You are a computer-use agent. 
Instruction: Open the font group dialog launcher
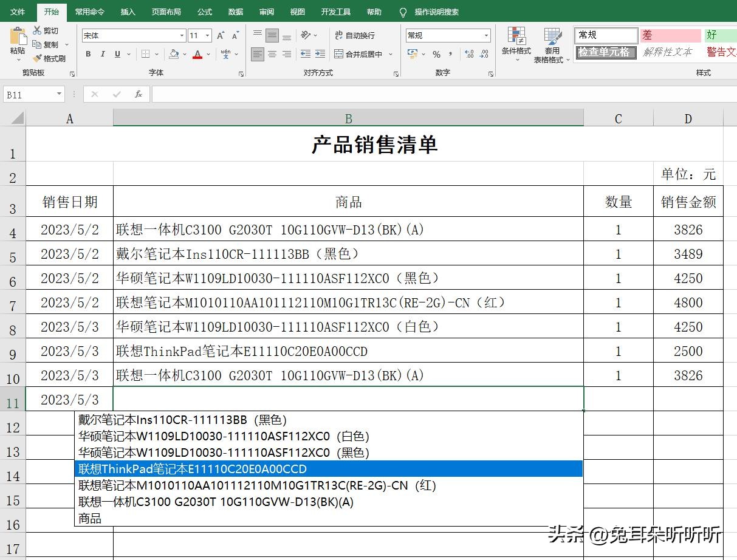242,73
